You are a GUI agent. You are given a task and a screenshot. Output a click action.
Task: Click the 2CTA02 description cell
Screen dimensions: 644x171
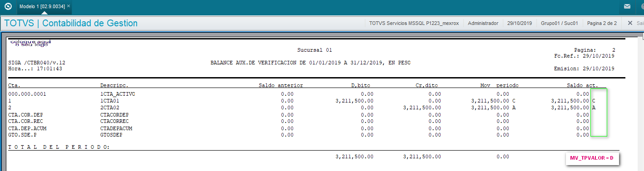pos(109,107)
